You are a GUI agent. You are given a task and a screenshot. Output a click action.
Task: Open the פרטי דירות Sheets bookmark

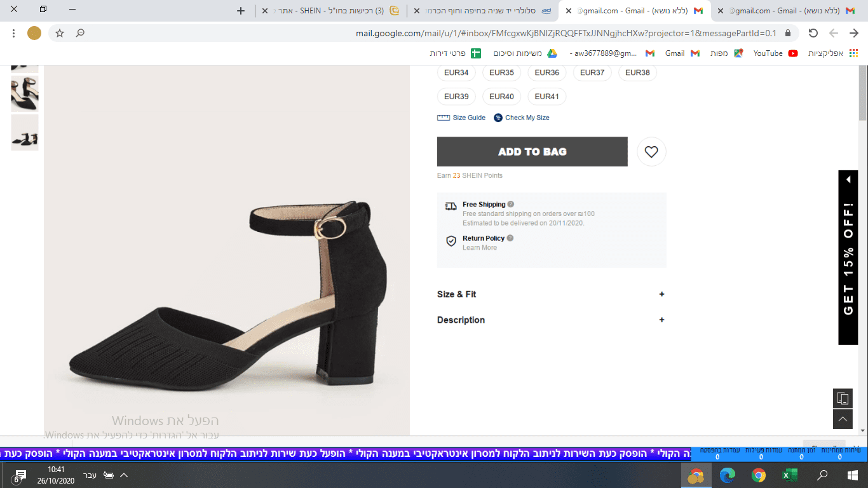click(455, 53)
